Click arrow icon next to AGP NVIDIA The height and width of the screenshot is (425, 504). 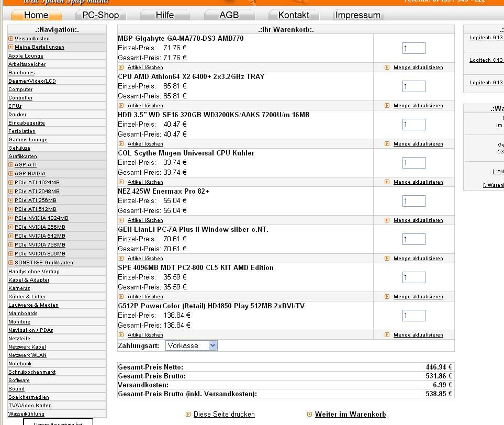point(11,174)
